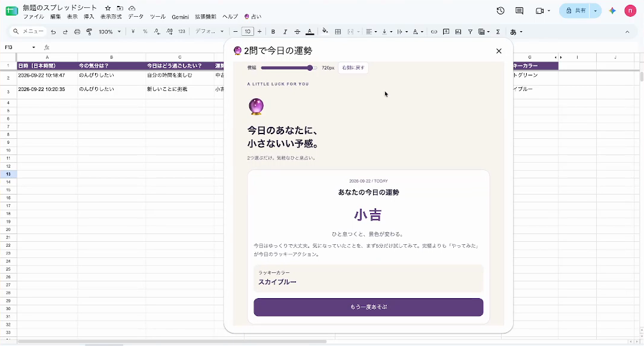This screenshot has width=644, height=346.
Task: Open the 占い custom menu
Action: (253, 17)
